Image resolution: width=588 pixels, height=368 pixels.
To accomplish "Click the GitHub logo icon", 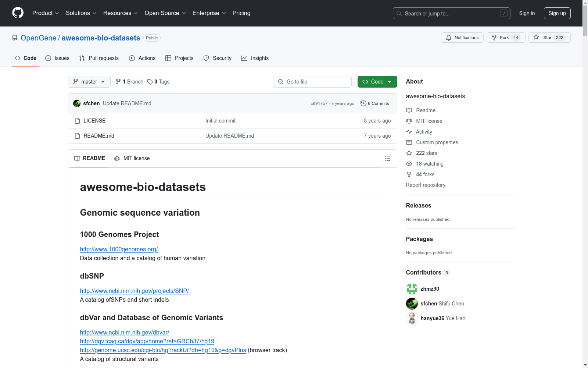I will (18, 13).
